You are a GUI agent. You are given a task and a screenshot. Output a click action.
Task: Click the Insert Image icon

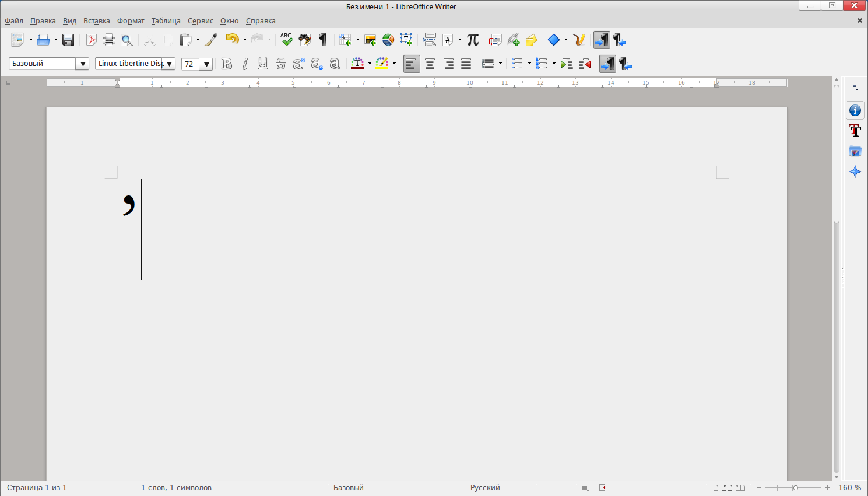(370, 40)
